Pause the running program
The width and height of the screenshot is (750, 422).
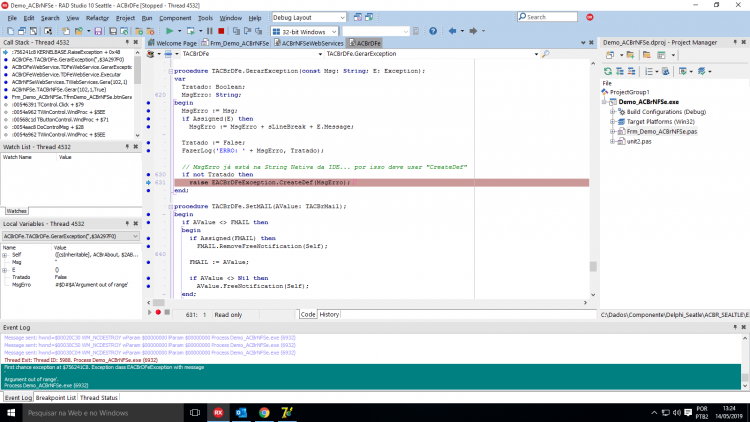[x=210, y=31]
